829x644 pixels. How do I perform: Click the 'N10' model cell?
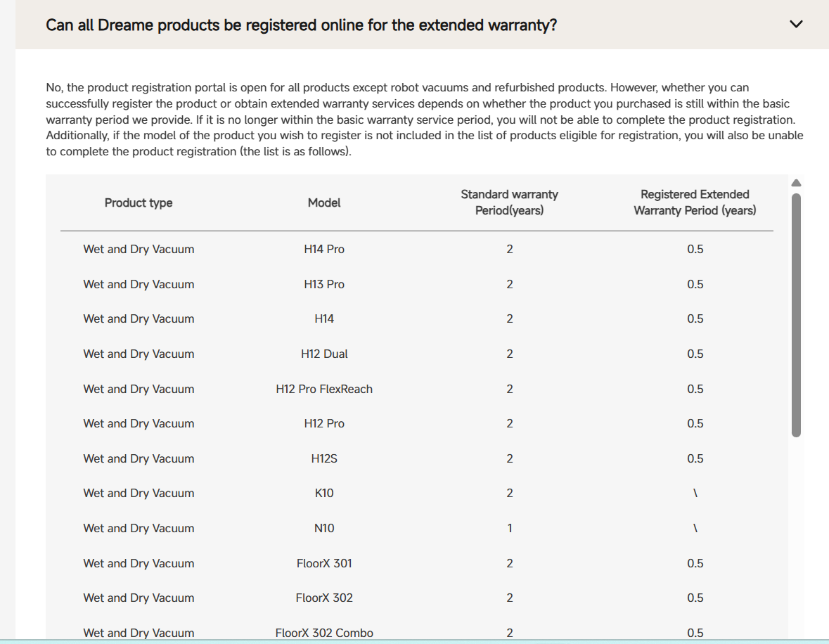[x=324, y=528]
